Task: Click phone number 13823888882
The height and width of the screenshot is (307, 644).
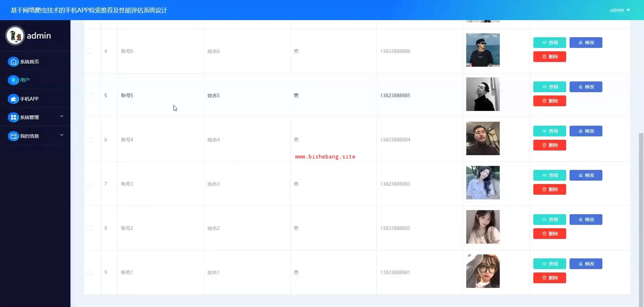Action: (395, 228)
